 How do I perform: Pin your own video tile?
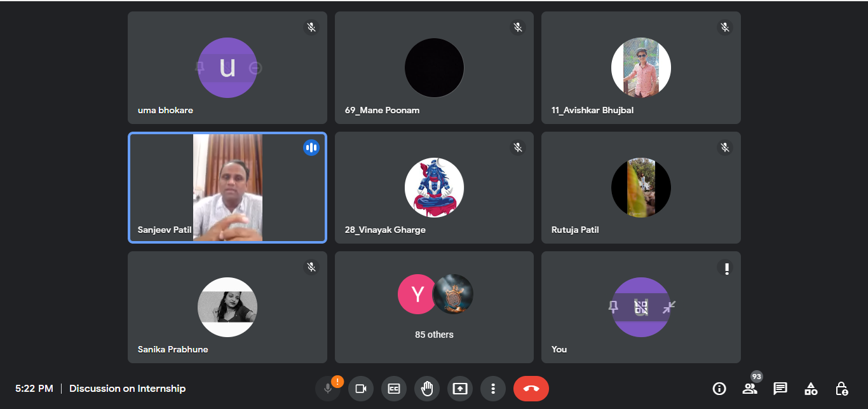point(613,307)
